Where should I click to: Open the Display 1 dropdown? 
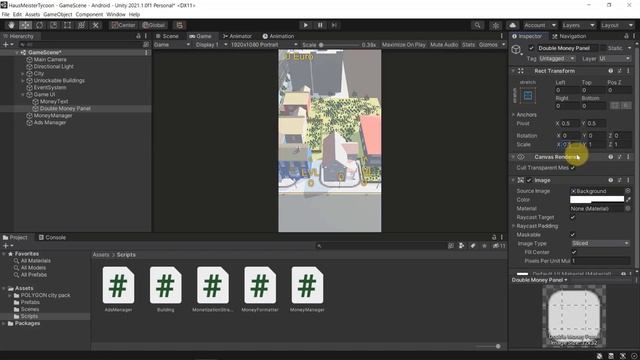pyautogui.click(x=211, y=44)
